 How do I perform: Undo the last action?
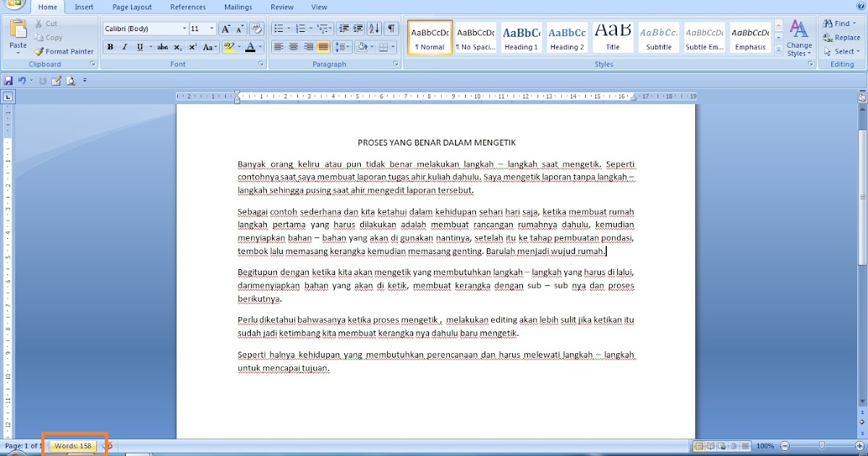pyautogui.click(x=22, y=80)
